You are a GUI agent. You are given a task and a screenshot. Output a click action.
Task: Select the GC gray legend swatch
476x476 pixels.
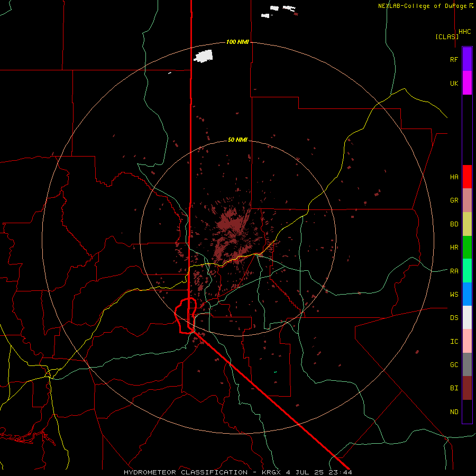click(467, 364)
